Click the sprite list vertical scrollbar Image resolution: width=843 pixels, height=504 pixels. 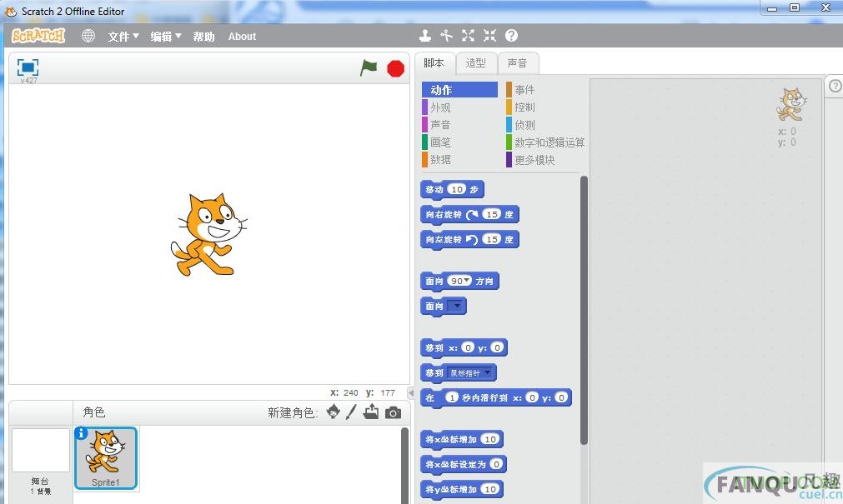[405, 466]
